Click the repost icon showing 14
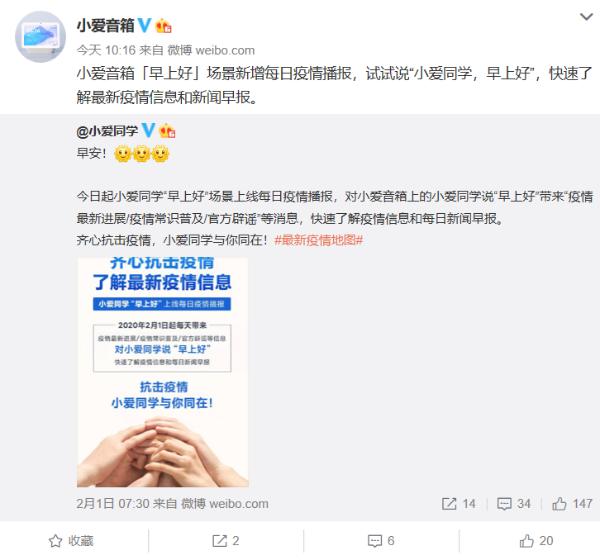Viewport: 600px width, 560px height. point(458,504)
